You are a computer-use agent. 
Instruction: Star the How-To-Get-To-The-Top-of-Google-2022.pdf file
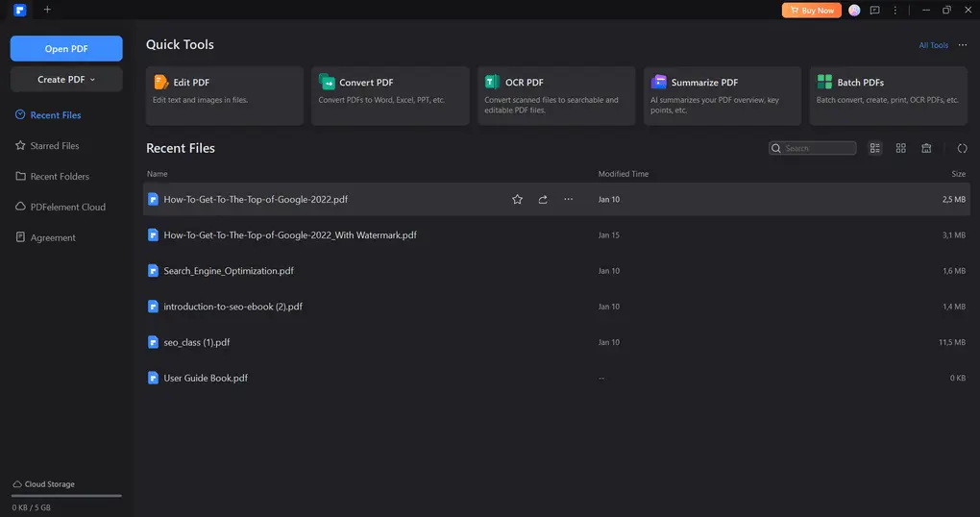(517, 199)
